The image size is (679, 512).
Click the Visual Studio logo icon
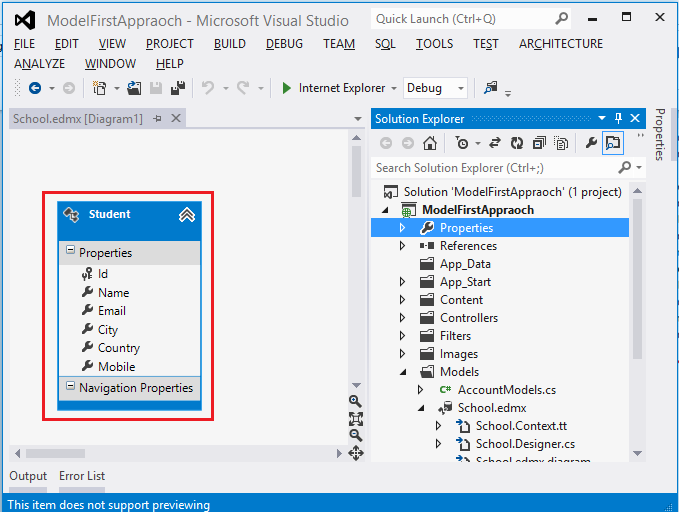(x=25, y=20)
